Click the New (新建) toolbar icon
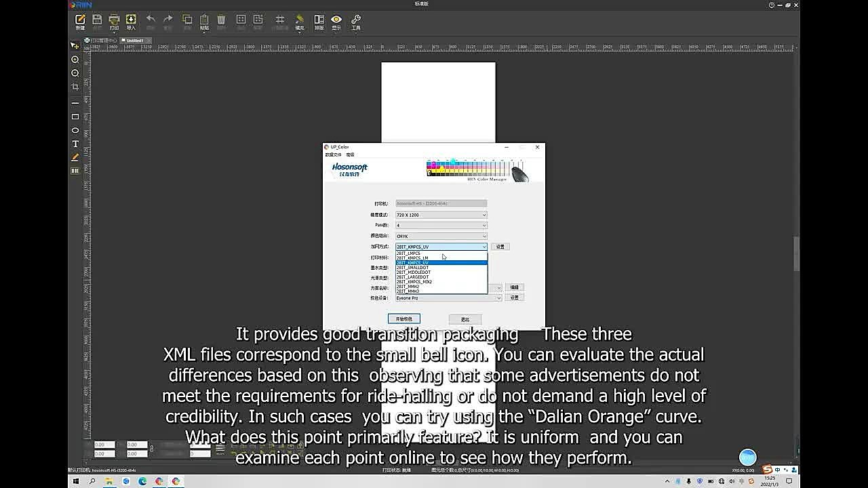Viewport: 868px width, 488px height. (x=80, y=22)
